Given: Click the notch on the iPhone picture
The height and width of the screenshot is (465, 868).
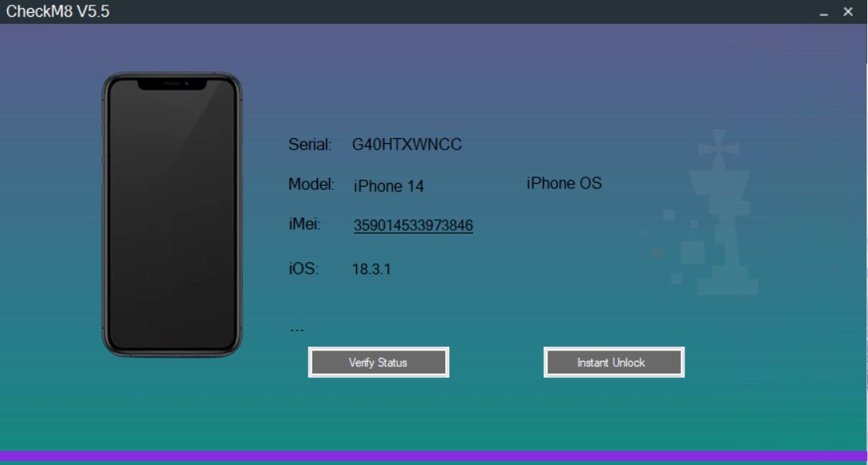Looking at the screenshot, I should pos(172,83).
